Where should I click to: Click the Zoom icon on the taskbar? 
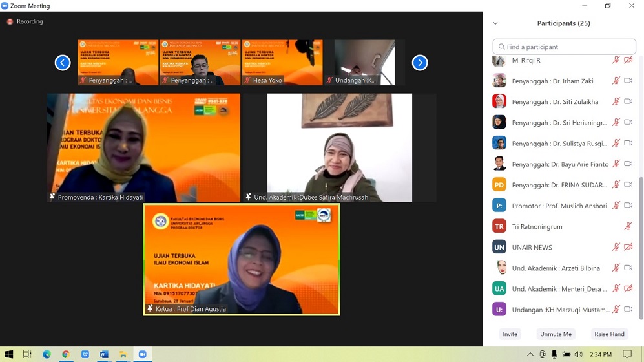(x=142, y=354)
